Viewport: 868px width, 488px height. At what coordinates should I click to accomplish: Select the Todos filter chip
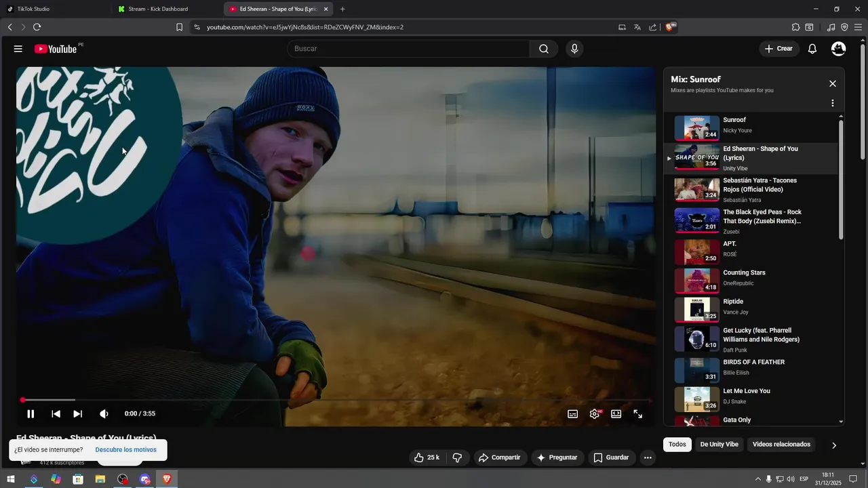[677, 445]
